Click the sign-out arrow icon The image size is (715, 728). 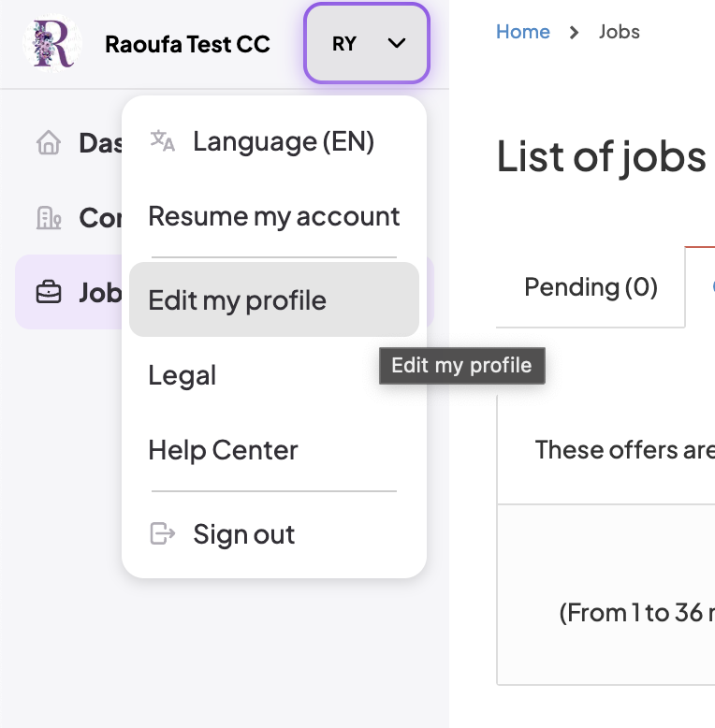163,534
